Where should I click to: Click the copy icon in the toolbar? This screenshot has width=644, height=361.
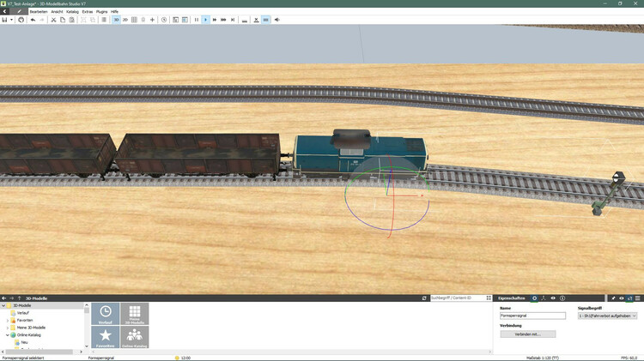click(63, 20)
